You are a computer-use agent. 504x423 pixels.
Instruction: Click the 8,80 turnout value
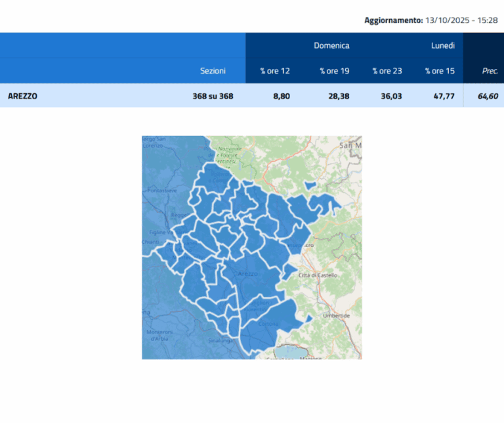click(x=281, y=96)
